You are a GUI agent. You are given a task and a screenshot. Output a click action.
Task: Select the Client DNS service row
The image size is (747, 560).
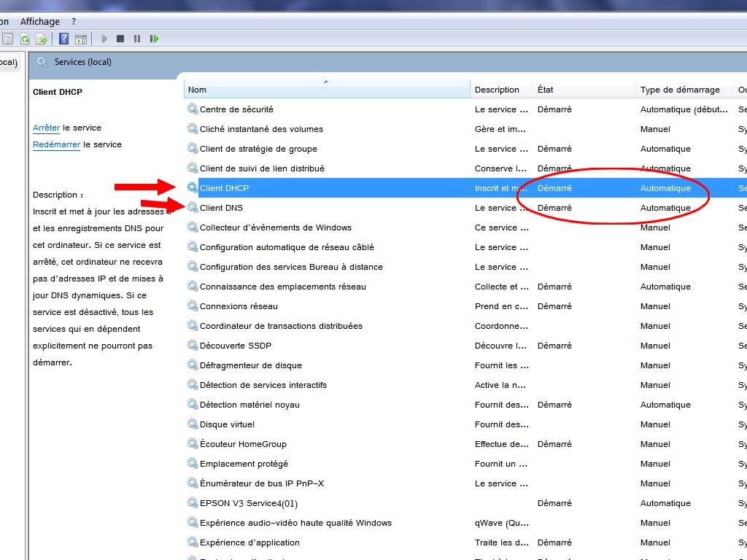click(x=222, y=208)
